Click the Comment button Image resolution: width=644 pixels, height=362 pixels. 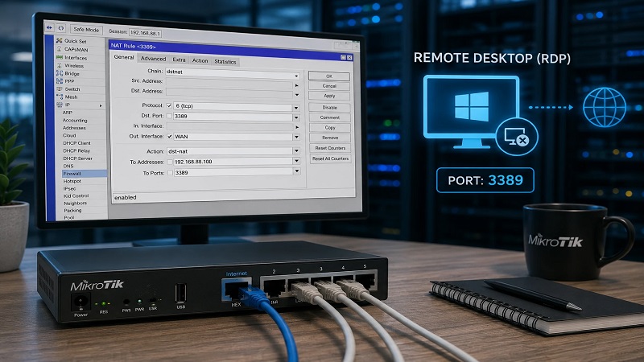pos(330,117)
